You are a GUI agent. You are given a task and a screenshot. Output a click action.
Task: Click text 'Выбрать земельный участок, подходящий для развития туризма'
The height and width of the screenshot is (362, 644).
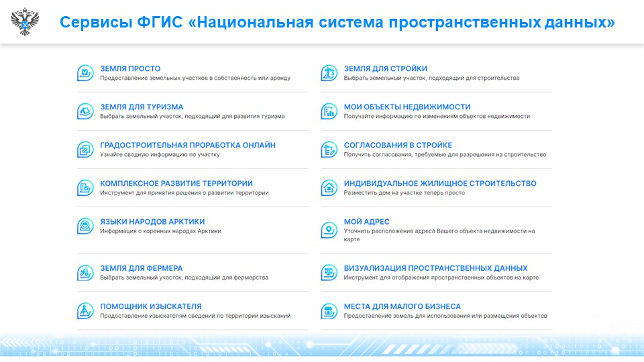click(x=193, y=116)
